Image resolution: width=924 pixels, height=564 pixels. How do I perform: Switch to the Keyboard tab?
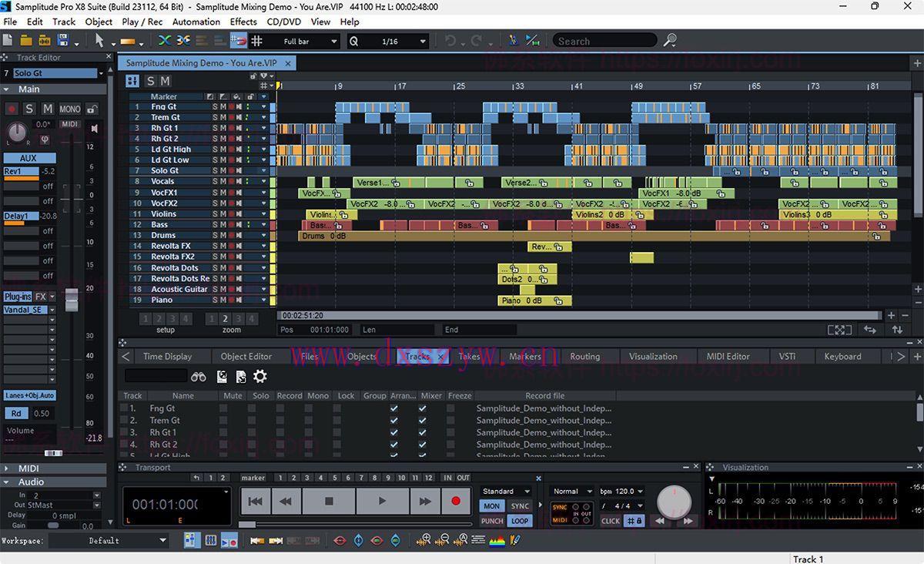point(842,356)
